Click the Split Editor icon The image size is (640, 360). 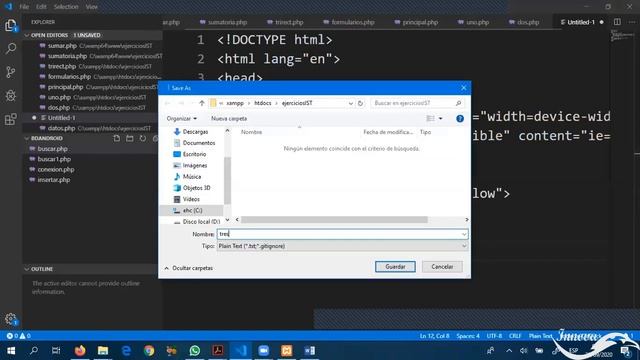(x=617, y=22)
